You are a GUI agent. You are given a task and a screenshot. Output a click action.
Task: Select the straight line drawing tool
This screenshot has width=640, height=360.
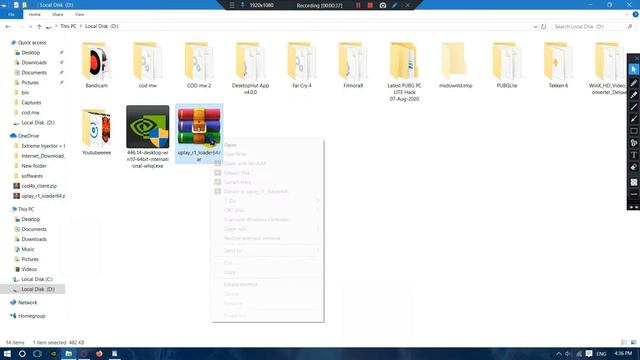click(x=633, y=107)
